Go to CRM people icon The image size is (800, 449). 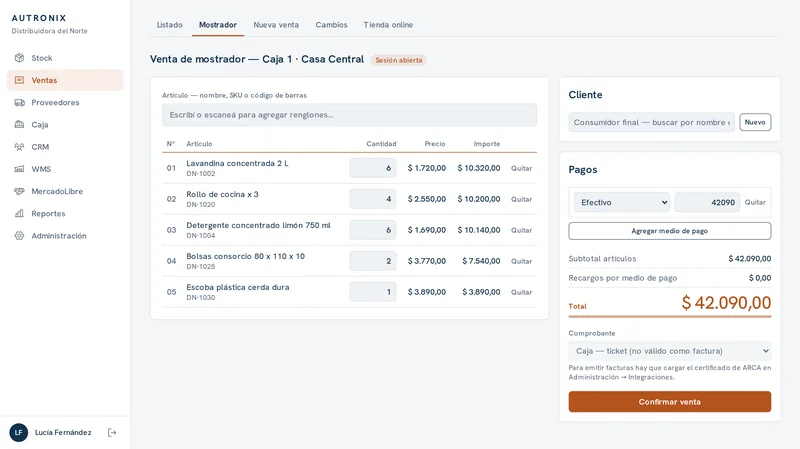pyautogui.click(x=19, y=147)
